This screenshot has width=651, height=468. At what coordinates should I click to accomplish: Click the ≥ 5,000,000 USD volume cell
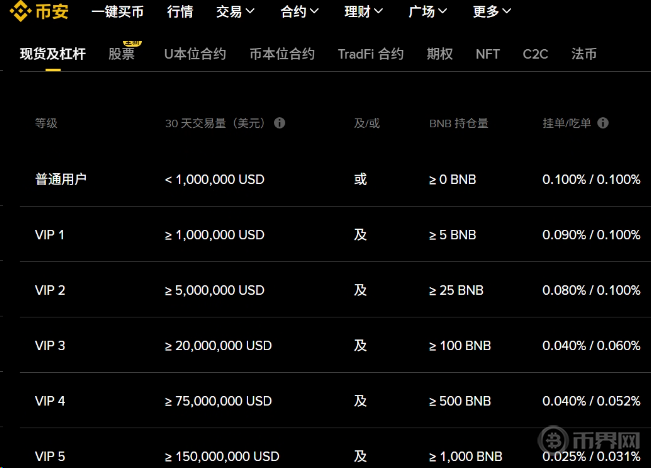[215, 290]
